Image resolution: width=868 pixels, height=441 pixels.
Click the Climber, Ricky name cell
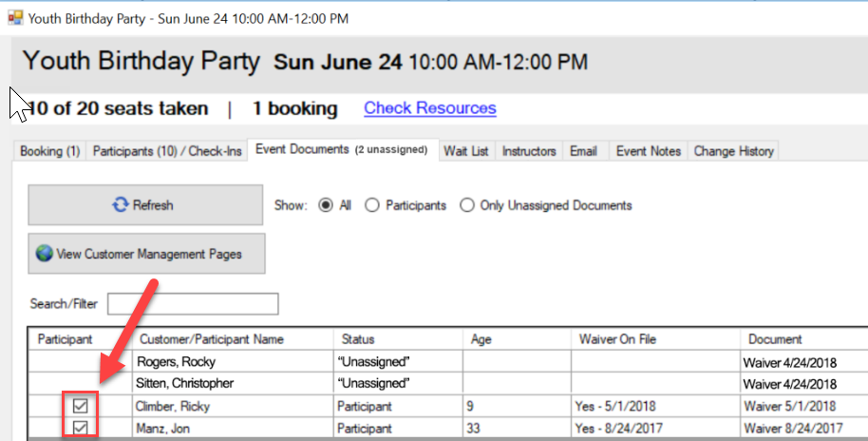[172, 407]
